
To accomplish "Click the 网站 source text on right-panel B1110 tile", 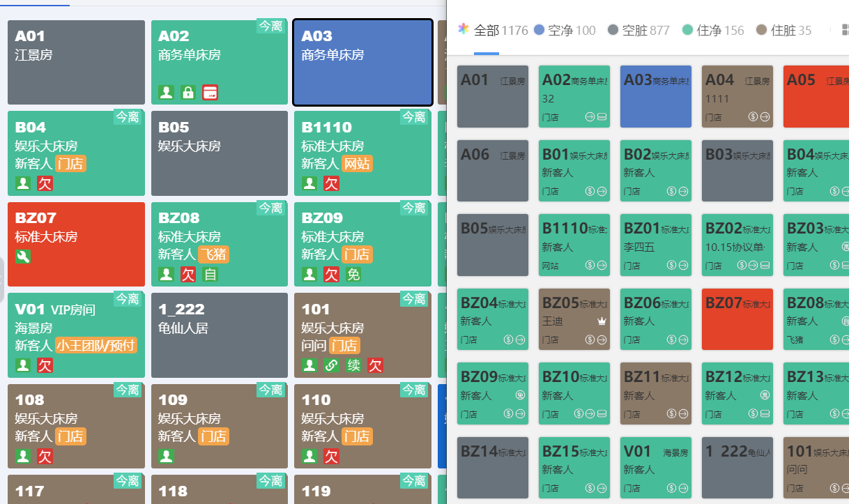I will [x=550, y=266].
